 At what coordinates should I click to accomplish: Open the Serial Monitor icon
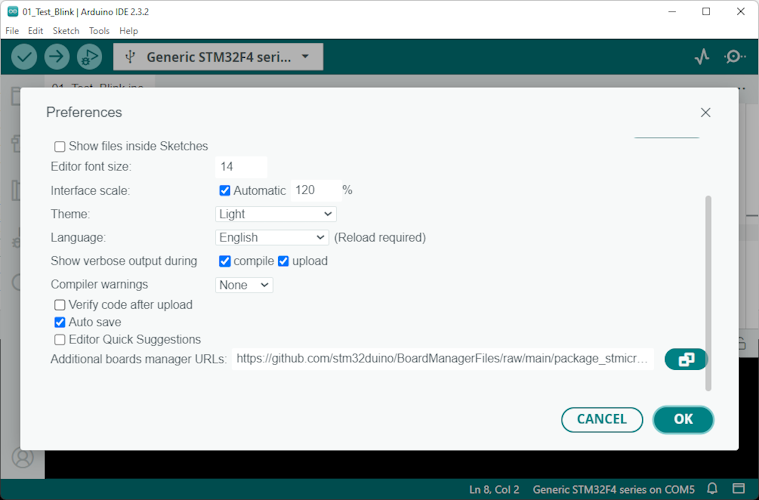[x=734, y=57]
